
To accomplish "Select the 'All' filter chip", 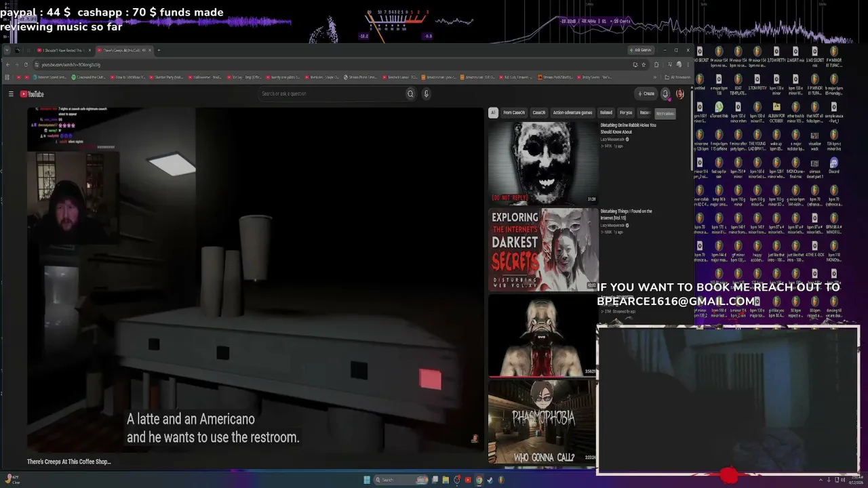I will click(x=493, y=113).
